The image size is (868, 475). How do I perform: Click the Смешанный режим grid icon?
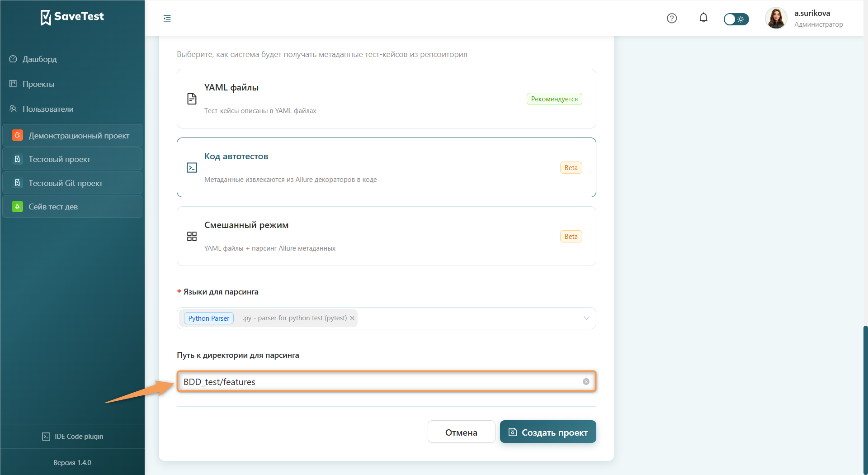pyautogui.click(x=192, y=236)
